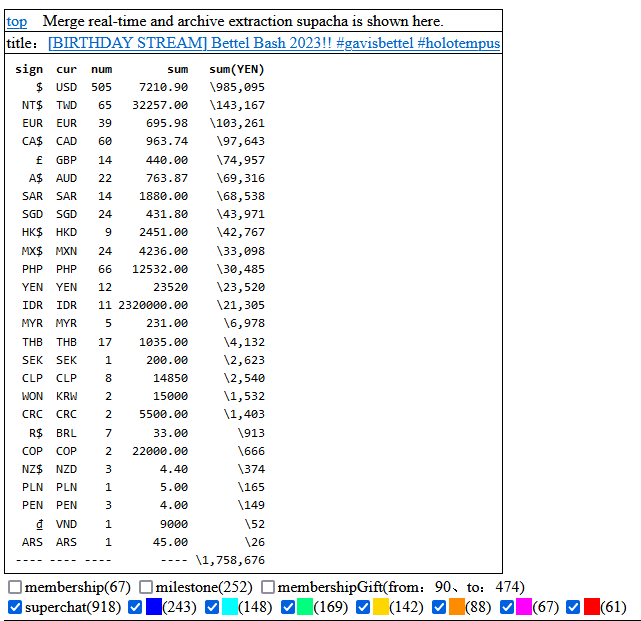Click the green color swatch labeled 169
Image resolution: width=641 pixels, height=621 pixels.
pyautogui.click(x=305, y=607)
